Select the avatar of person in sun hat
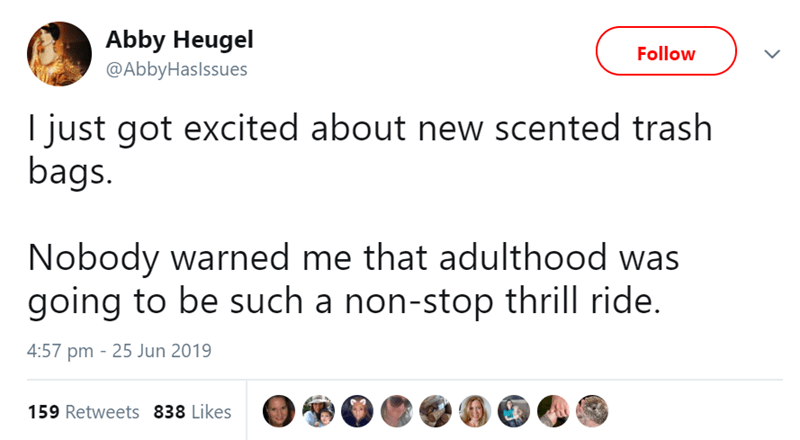This screenshot has width=800, height=440. 317,411
